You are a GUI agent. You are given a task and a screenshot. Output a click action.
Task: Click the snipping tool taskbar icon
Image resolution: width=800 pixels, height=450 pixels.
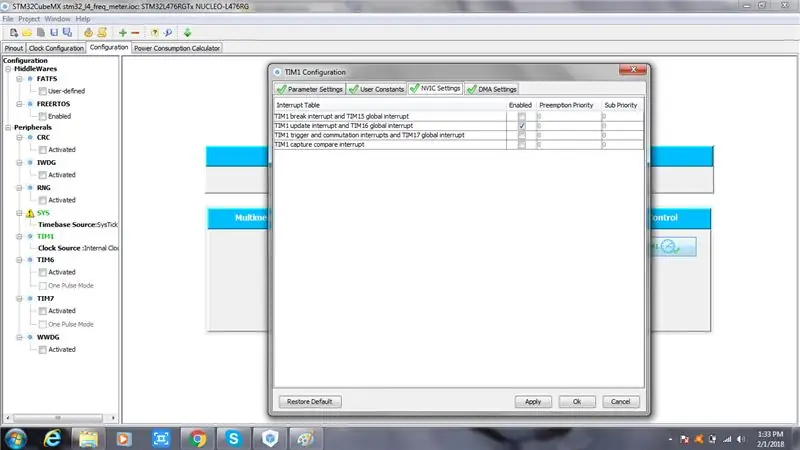click(x=161, y=438)
